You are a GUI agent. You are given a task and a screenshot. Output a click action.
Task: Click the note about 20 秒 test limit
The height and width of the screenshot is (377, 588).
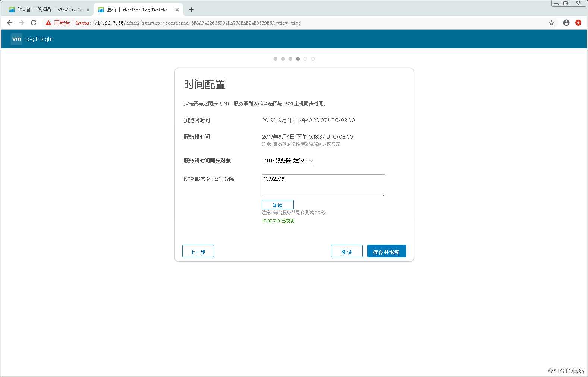click(x=294, y=213)
